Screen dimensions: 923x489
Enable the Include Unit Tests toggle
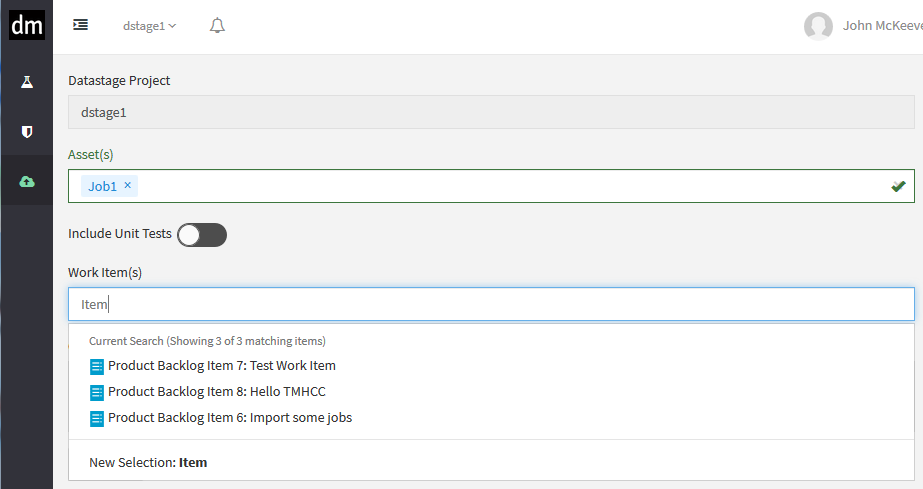[202, 235]
